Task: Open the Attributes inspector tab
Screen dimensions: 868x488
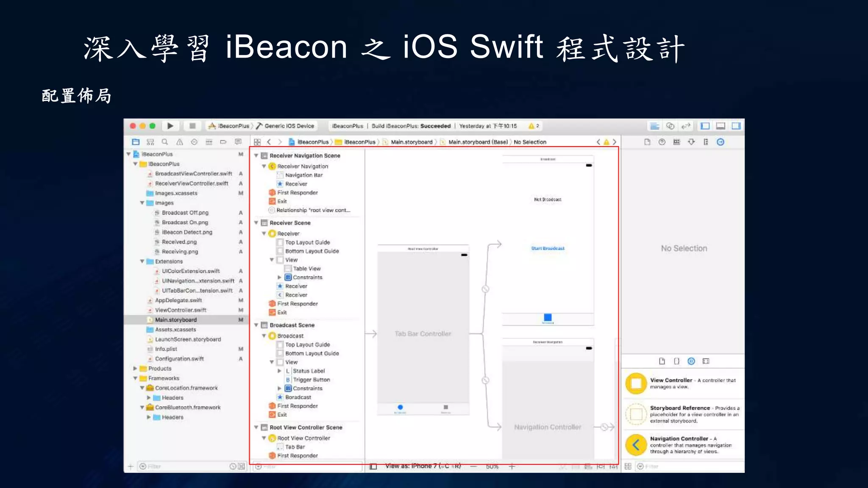Action: tap(691, 142)
